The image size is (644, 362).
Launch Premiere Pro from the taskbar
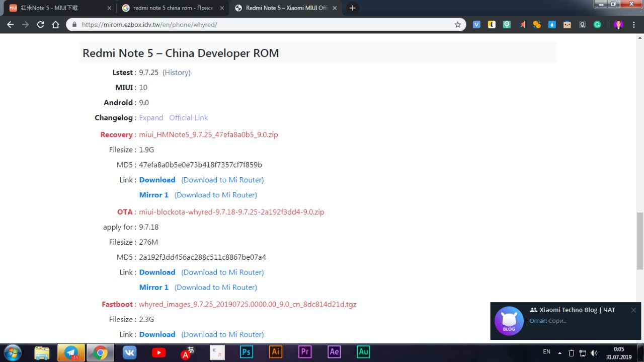pyautogui.click(x=304, y=352)
